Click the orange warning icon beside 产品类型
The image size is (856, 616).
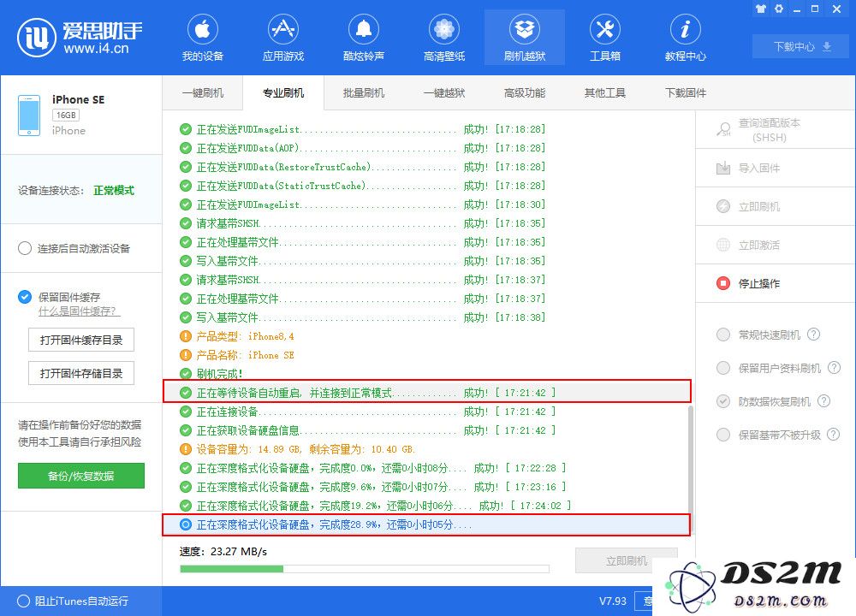(x=186, y=336)
